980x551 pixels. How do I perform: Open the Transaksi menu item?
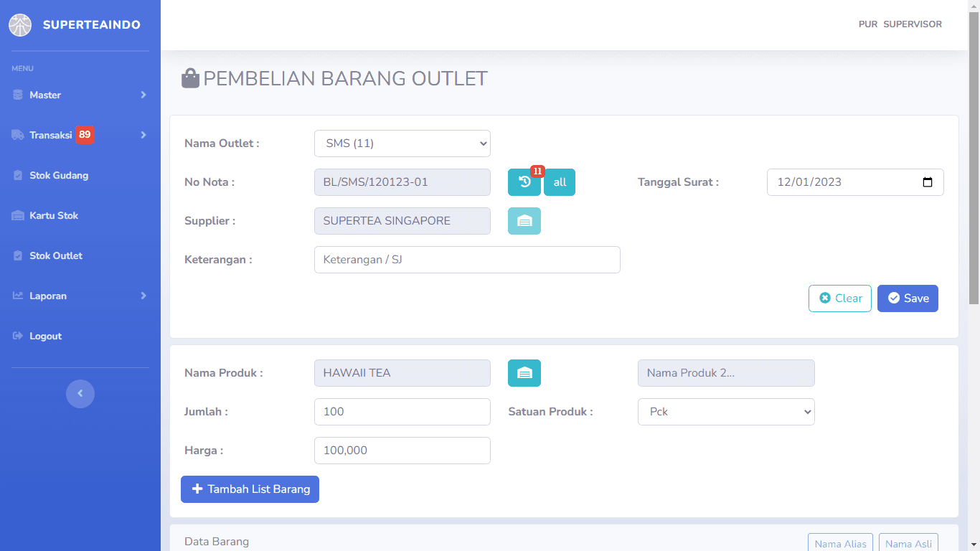point(80,135)
